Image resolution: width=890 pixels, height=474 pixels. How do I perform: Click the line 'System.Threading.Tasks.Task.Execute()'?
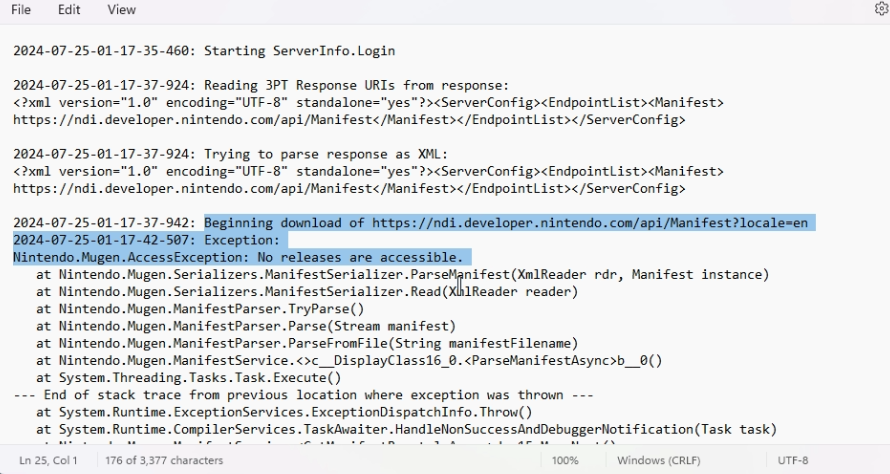pos(188,378)
